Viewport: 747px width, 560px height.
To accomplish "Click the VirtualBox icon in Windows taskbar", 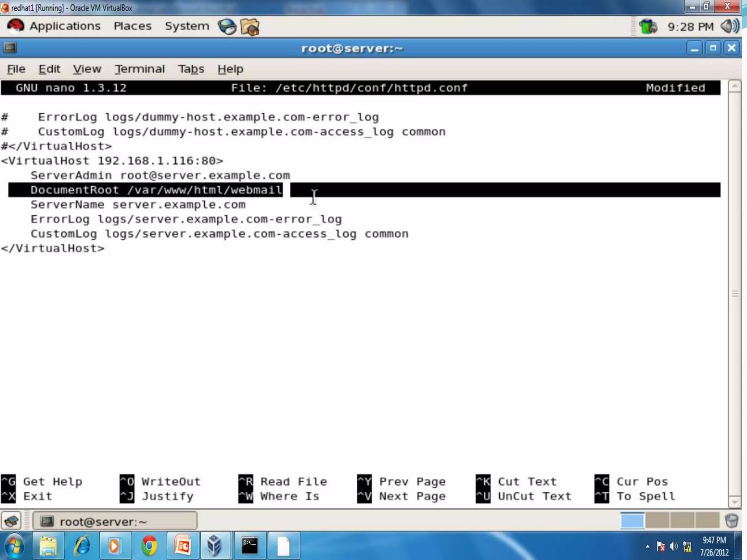I will coord(214,546).
